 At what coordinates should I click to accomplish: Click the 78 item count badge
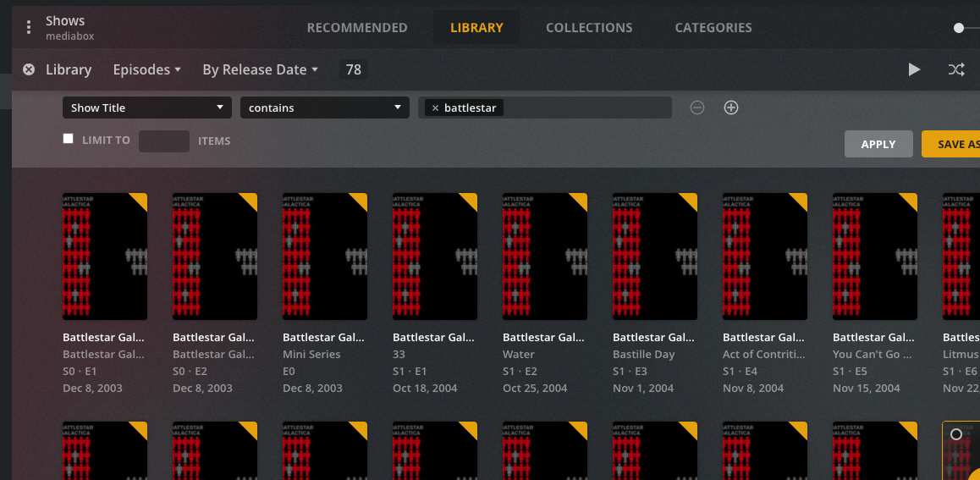tap(353, 69)
